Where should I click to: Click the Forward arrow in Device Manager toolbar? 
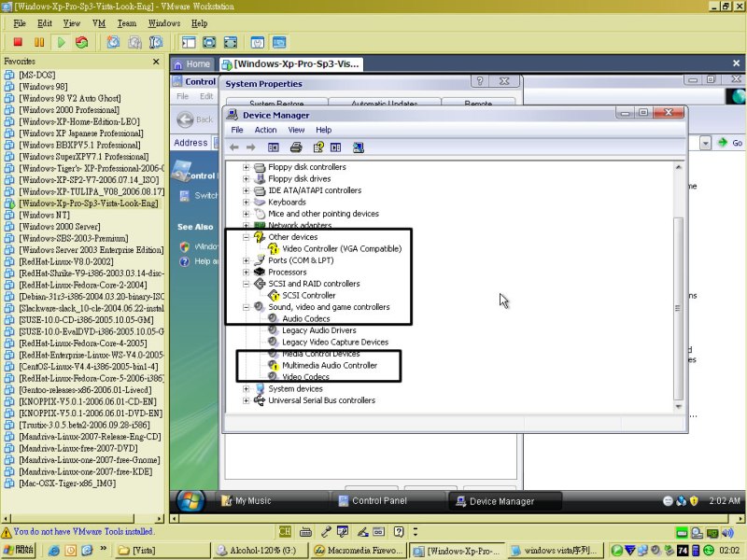coord(250,147)
